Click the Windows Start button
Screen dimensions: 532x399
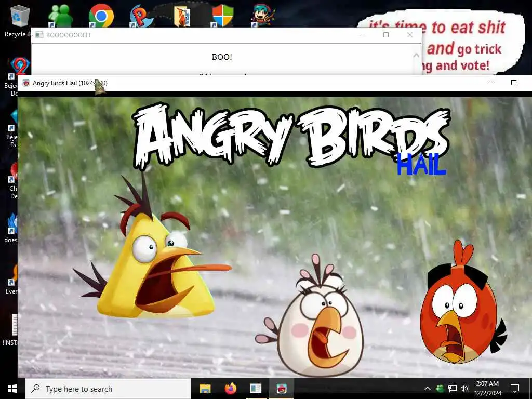coord(12,389)
